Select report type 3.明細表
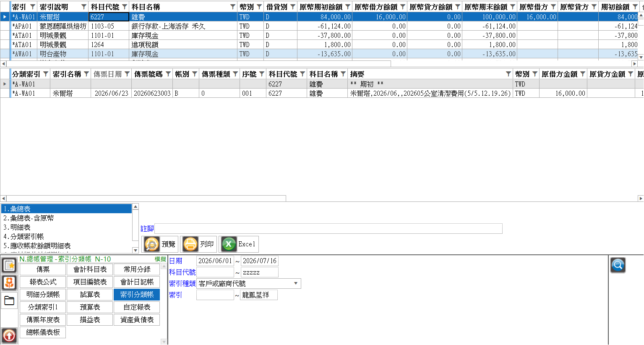Image resolution: width=644 pixels, height=345 pixels. [x=66, y=227]
